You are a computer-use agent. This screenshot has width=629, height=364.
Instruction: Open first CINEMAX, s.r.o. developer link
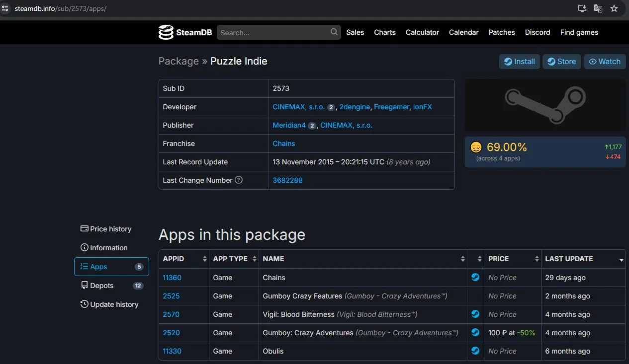coord(298,107)
